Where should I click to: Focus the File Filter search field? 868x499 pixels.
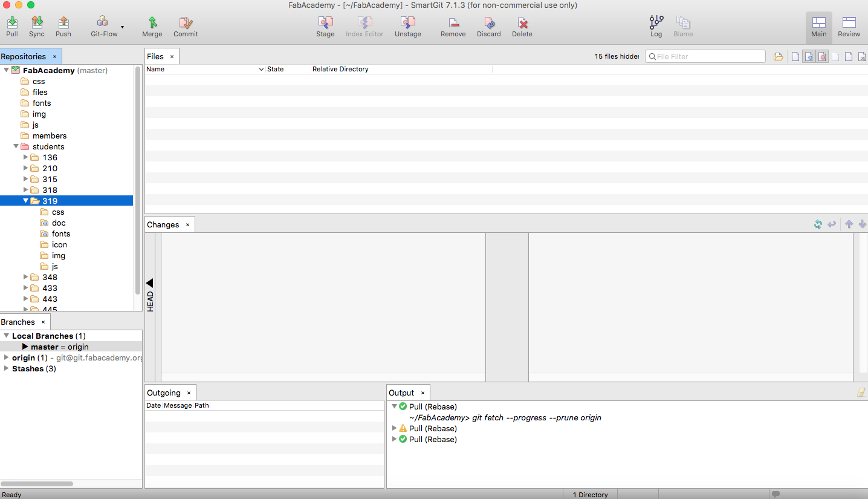[x=705, y=56]
